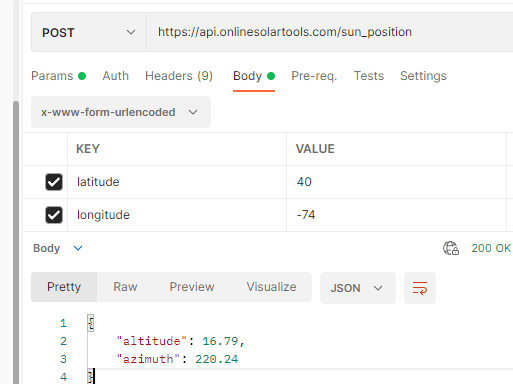The height and width of the screenshot is (384, 513).
Task: Click the altitude value 16.79
Action: tap(220, 341)
